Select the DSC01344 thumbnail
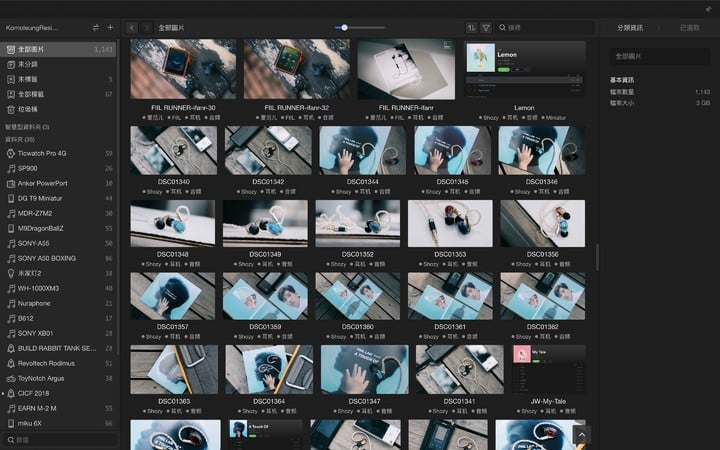 click(x=363, y=150)
